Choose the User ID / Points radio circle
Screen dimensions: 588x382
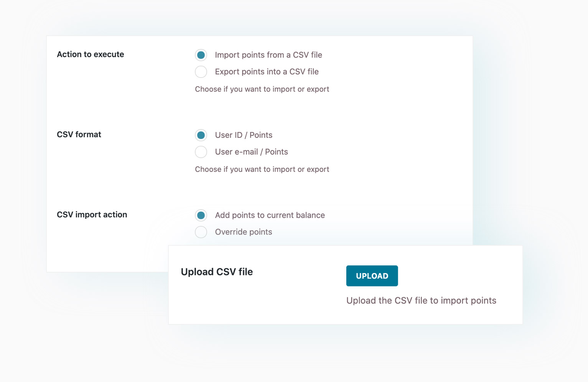point(201,135)
